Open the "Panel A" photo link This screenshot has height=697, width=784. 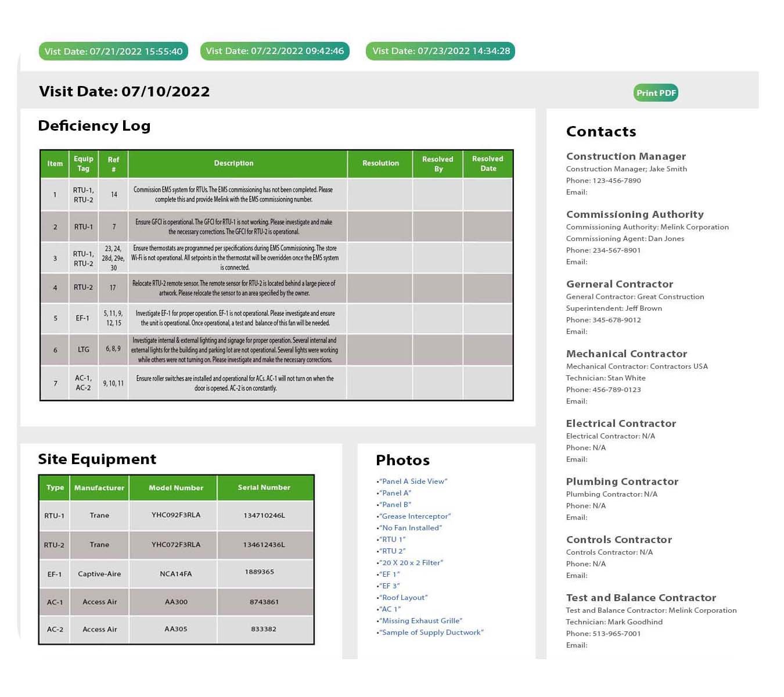(x=395, y=493)
